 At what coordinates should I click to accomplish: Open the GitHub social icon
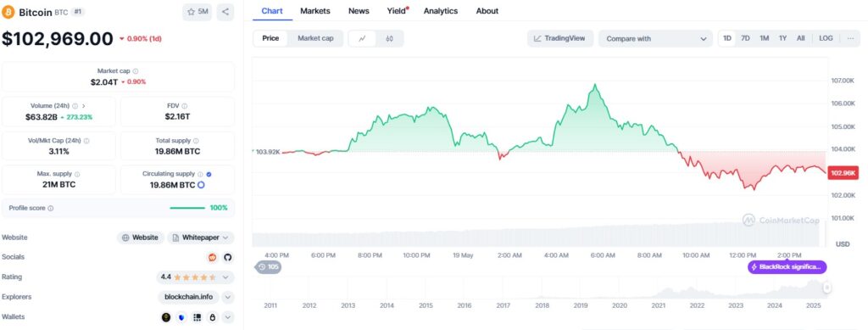point(227,257)
